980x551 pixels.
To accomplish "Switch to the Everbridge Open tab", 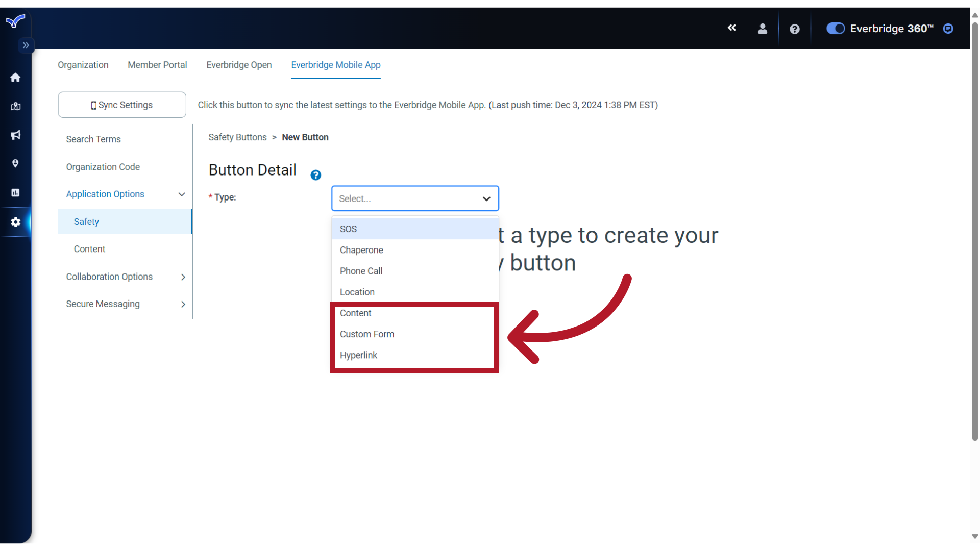I will [x=239, y=65].
